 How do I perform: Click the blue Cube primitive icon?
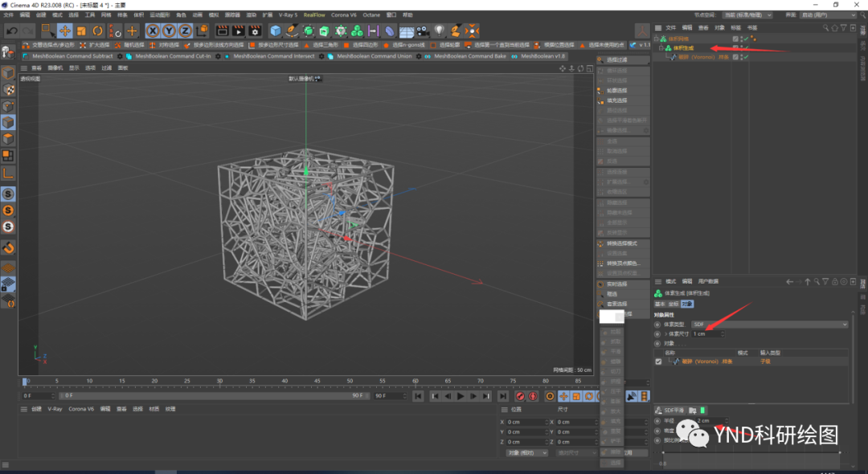click(x=275, y=31)
